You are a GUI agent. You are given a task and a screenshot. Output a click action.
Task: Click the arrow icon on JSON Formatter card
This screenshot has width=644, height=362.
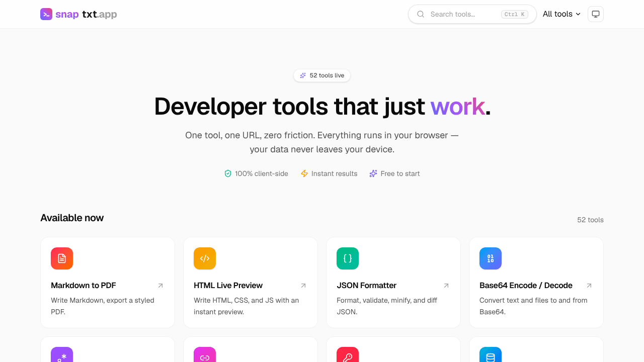[x=446, y=286]
